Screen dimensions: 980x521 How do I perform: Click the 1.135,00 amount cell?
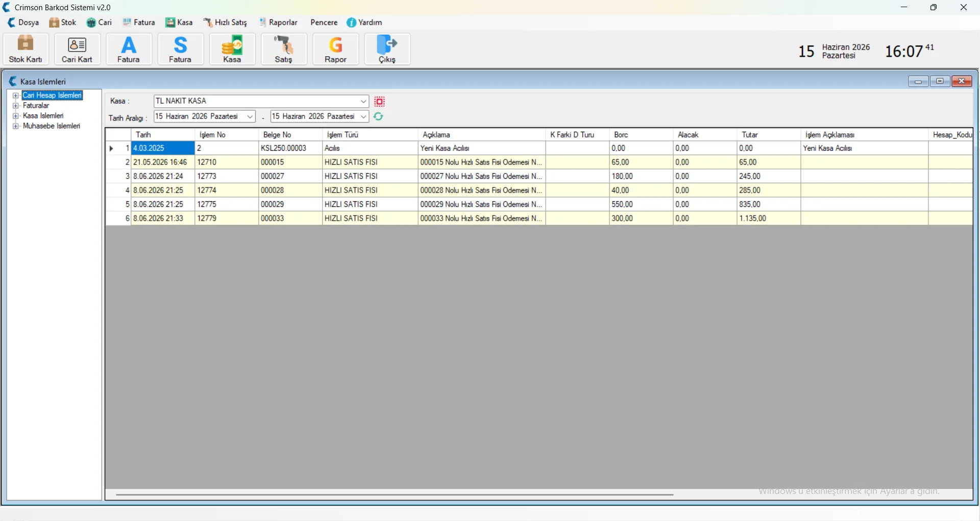(x=769, y=218)
